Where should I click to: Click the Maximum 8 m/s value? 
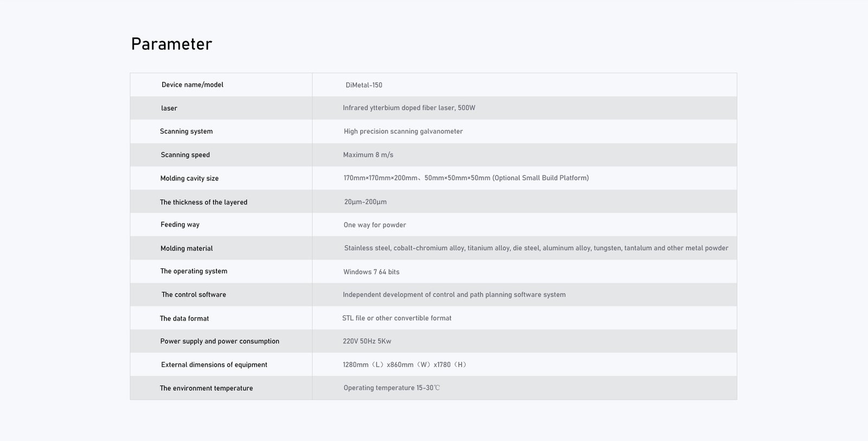click(368, 155)
